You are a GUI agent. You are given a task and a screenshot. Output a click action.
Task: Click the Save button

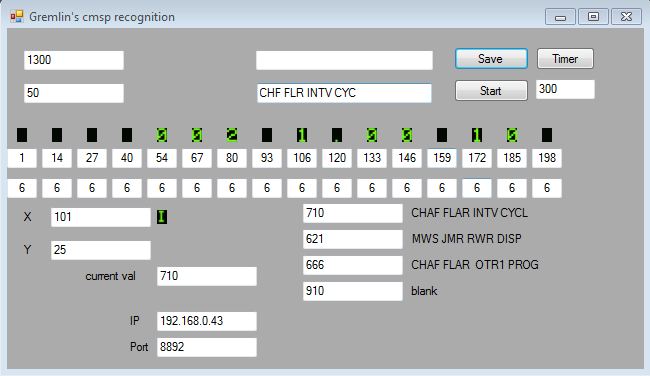point(491,58)
